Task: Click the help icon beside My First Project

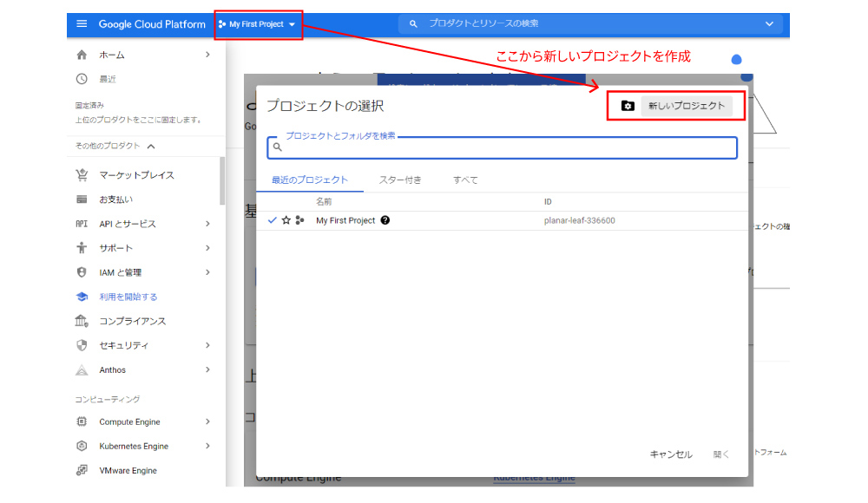Action: [x=385, y=220]
